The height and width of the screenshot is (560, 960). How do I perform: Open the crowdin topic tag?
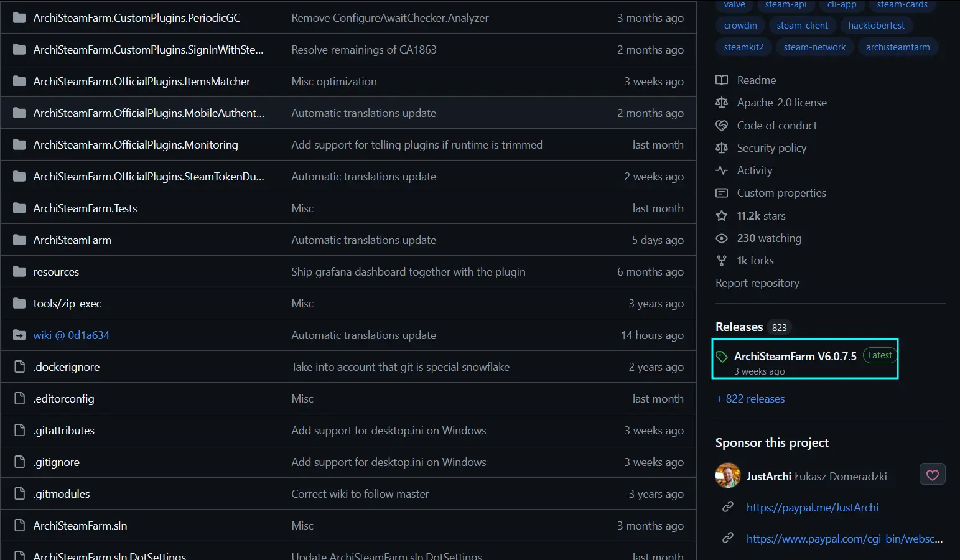pyautogui.click(x=740, y=26)
